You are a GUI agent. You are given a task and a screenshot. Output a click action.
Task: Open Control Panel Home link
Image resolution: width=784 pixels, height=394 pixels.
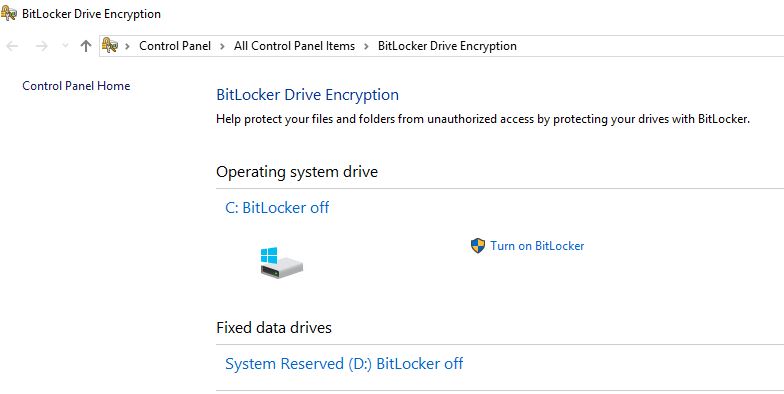coord(76,86)
